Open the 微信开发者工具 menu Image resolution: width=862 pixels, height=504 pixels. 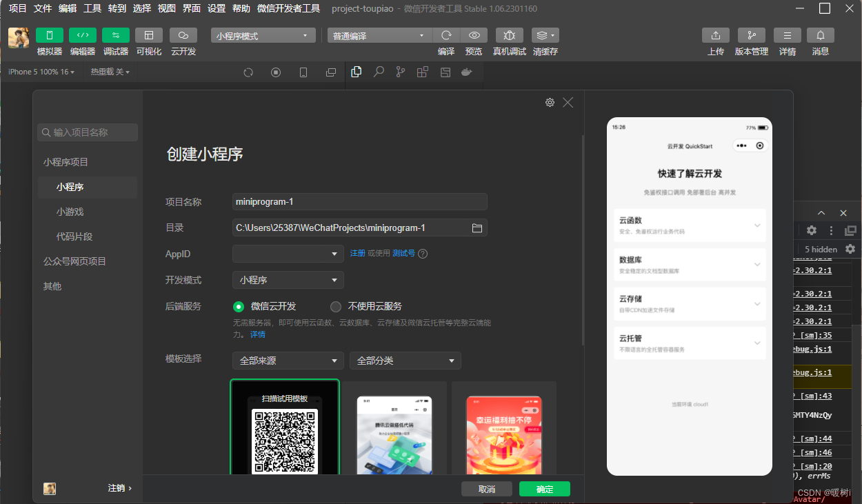click(x=288, y=8)
